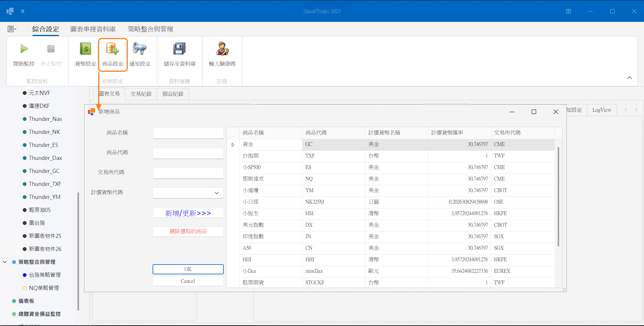644x326 pixels.
Task: Click the product table vertical scrollbar
Action: [558, 197]
